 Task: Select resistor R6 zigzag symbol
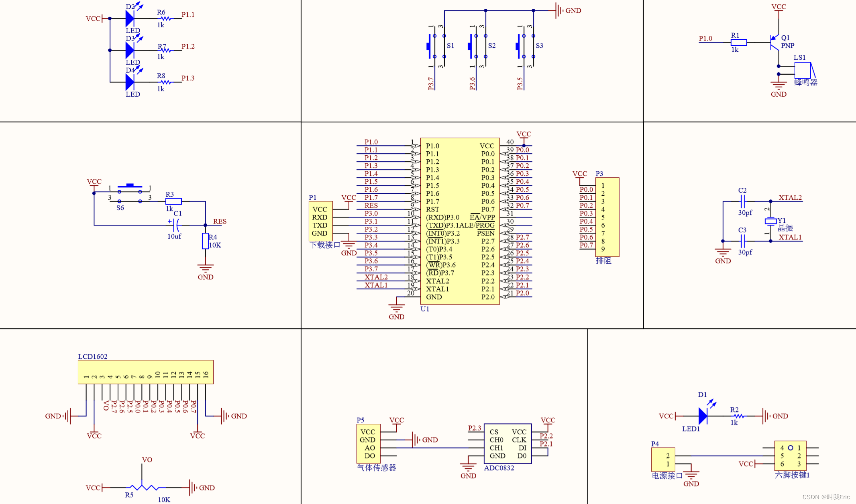(x=165, y=18)
